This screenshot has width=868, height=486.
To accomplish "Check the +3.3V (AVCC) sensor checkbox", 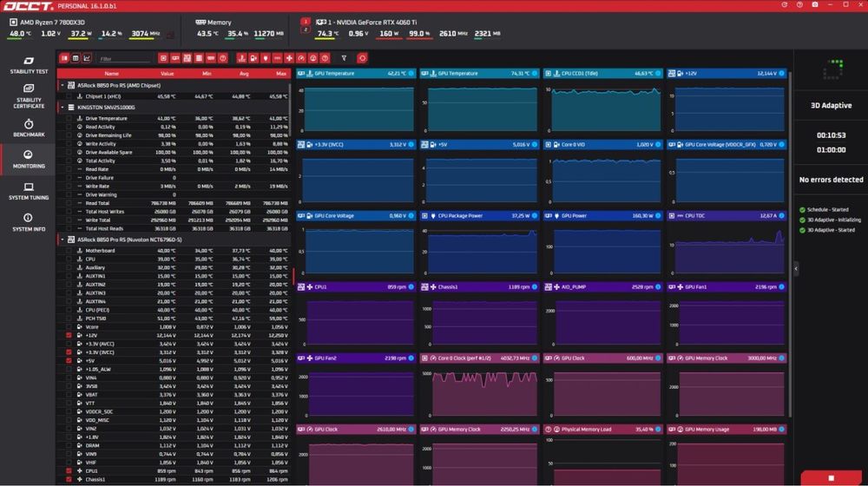I will 69,344.
